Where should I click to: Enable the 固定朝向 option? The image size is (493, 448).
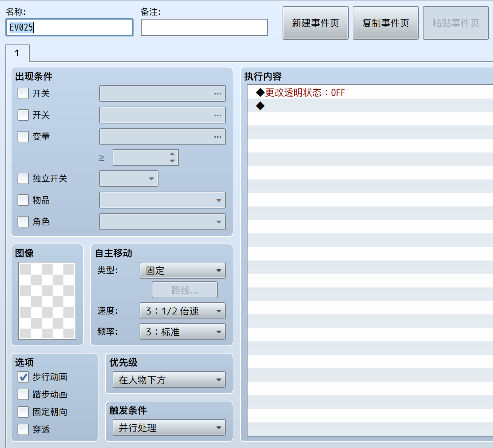click(23, 412)
